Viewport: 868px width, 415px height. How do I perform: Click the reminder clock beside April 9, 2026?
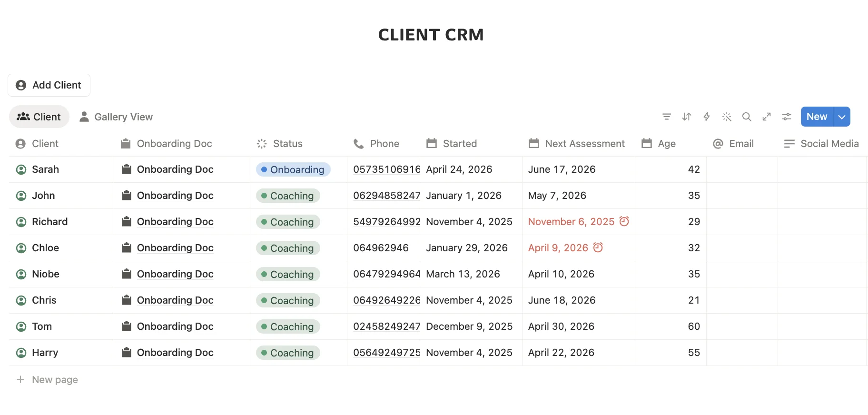pos(598,247)
